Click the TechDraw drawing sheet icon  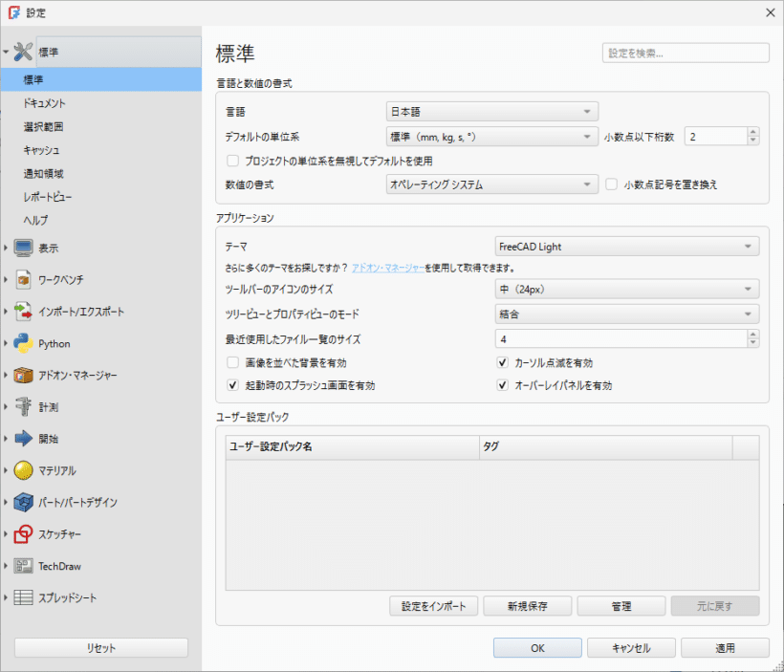pos(23,566)
